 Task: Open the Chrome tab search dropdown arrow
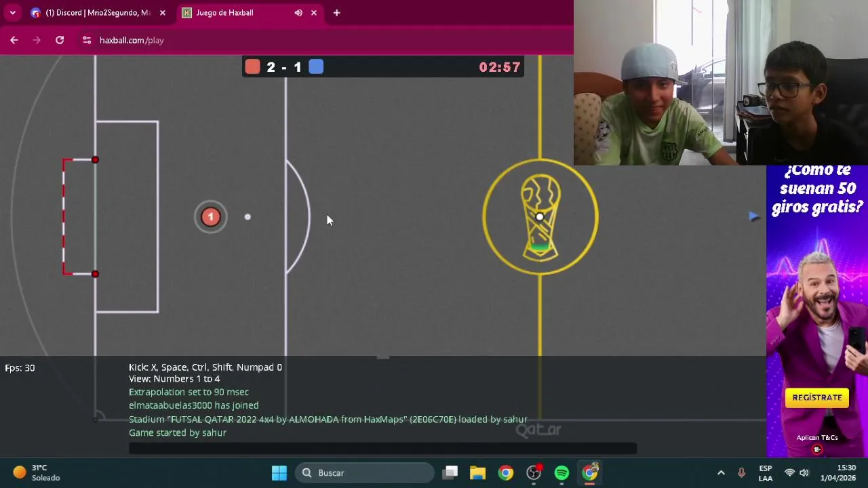pos(12,13)
